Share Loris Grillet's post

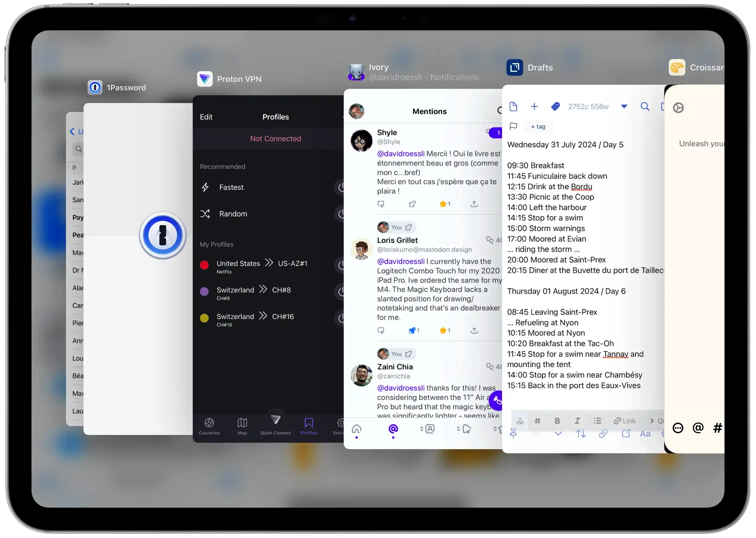click(474, 331)
